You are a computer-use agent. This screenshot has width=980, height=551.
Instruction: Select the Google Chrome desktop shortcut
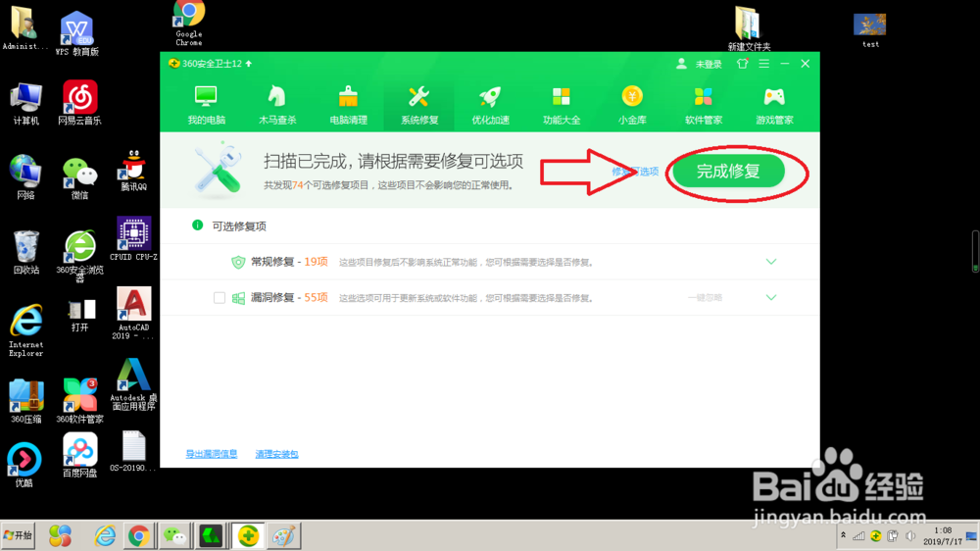point(189,24)
